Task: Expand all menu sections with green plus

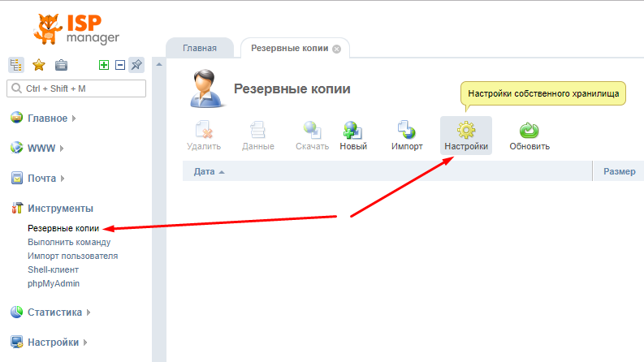Action: pyautogui.click(x=104, y=65)
